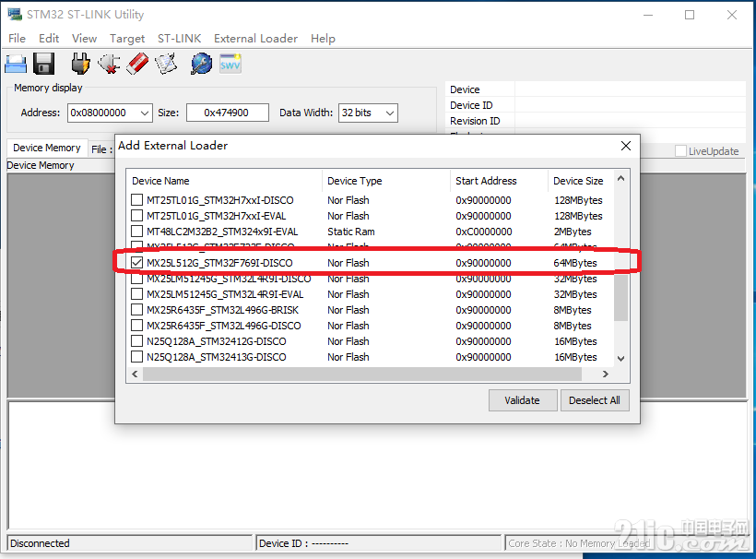
Task: Open the CLI globe toolbar icon
Action: (201, 64)
